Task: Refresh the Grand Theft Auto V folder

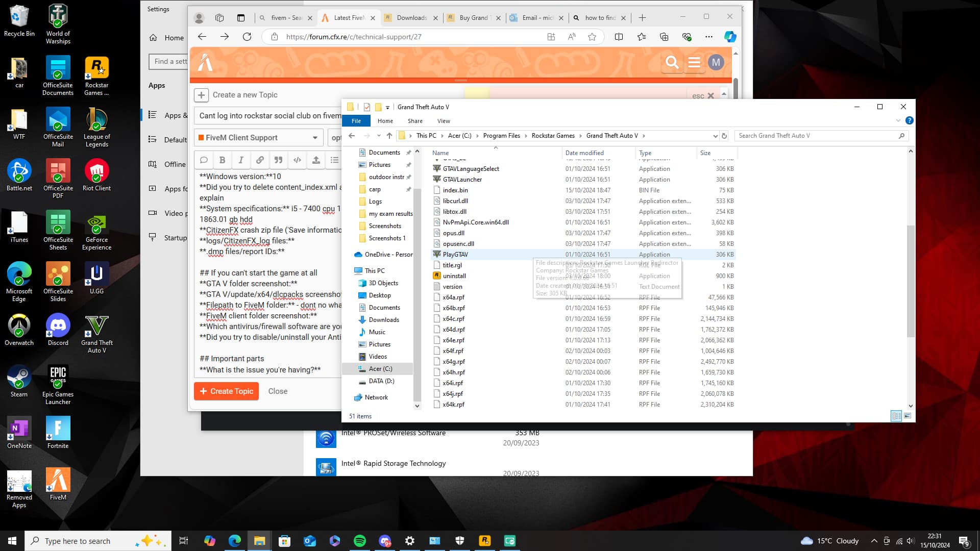Action: pos(724,136)
